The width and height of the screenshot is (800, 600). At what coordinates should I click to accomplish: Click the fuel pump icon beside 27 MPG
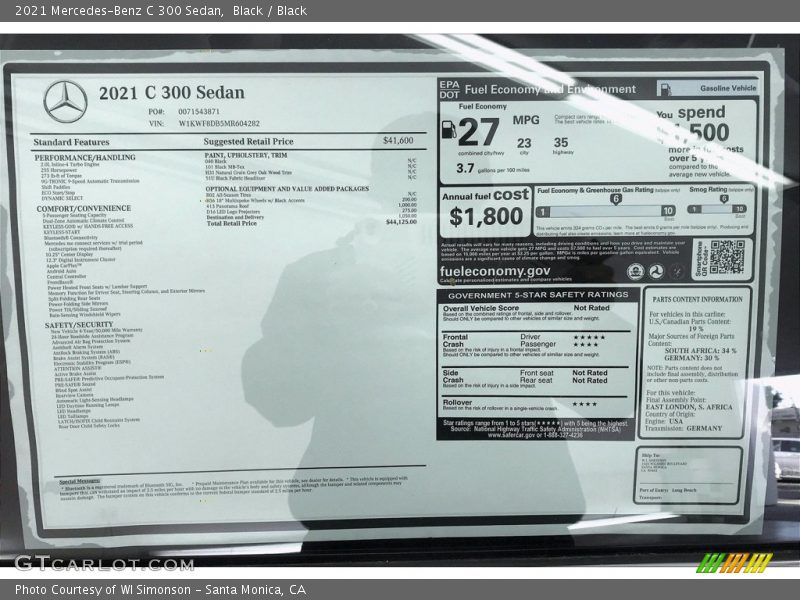(x=448, y=129)
